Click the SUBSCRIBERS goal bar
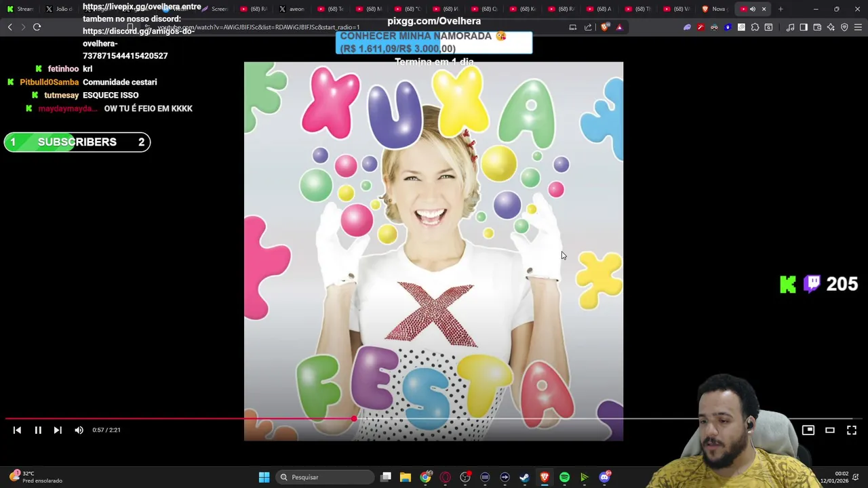 tap(77, 142)
